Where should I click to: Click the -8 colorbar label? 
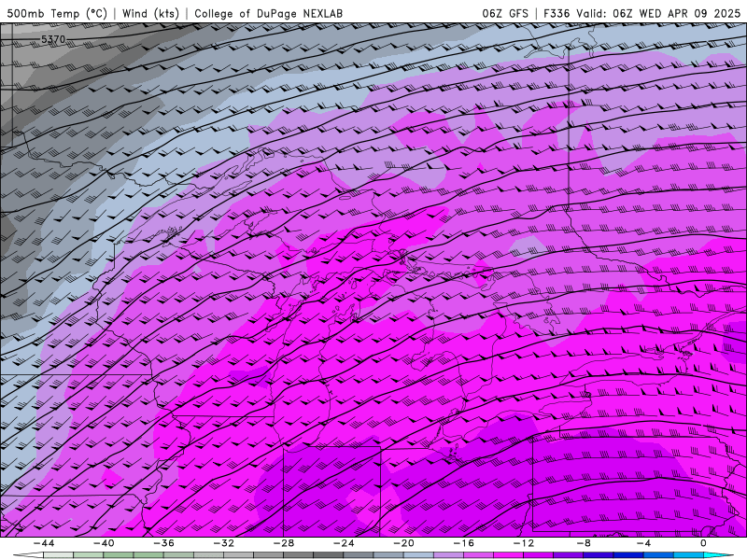pos(585,543)
